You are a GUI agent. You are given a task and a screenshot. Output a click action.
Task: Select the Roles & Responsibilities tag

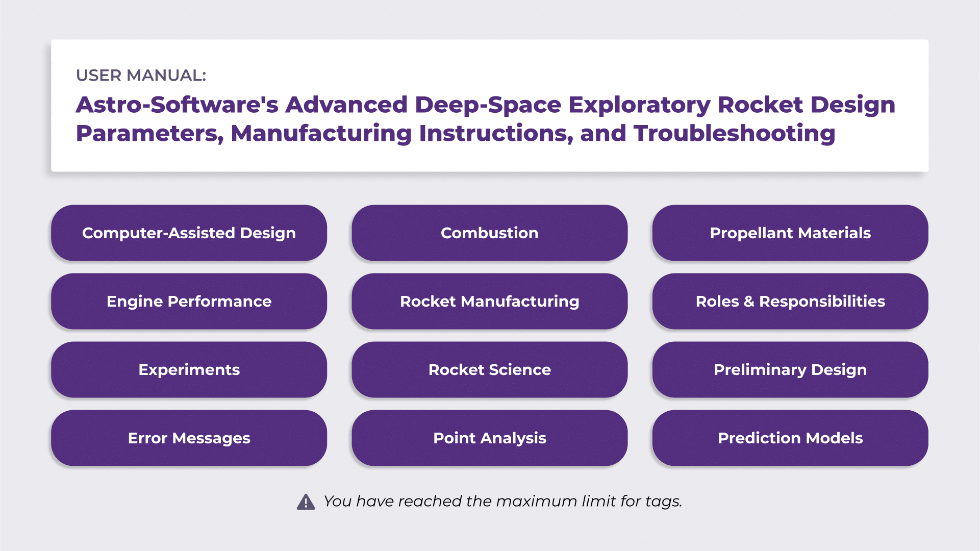pos(790,302)
